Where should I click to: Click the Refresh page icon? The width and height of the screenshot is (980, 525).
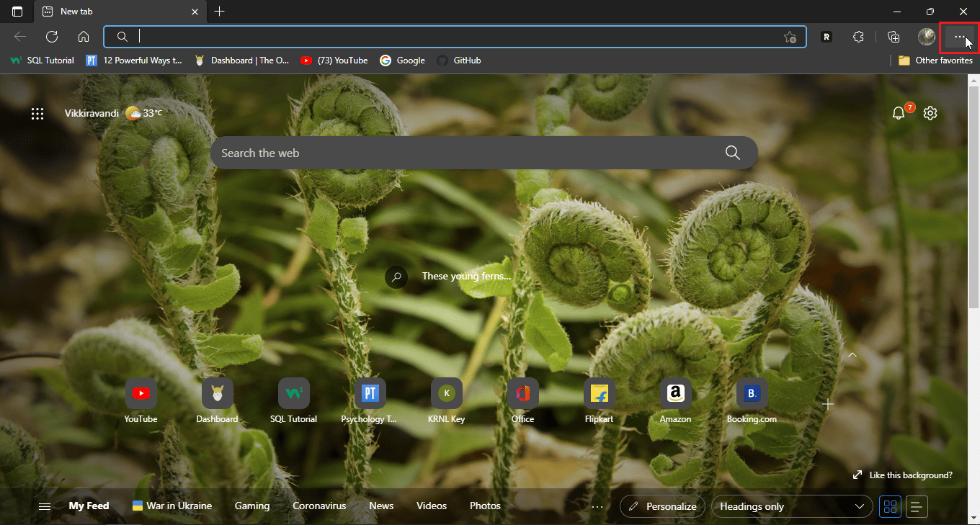coord(52,37)
